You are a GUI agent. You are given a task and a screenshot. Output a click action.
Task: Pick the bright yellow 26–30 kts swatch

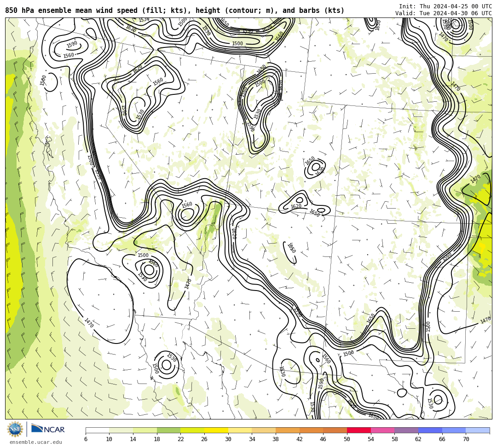[x=216, y=430]
